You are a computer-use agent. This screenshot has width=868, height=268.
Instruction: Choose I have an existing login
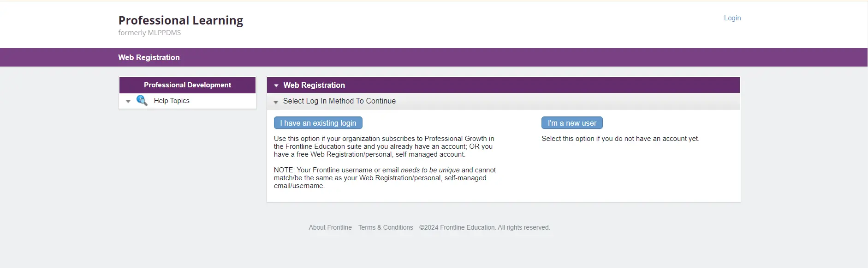pos(318,123)
